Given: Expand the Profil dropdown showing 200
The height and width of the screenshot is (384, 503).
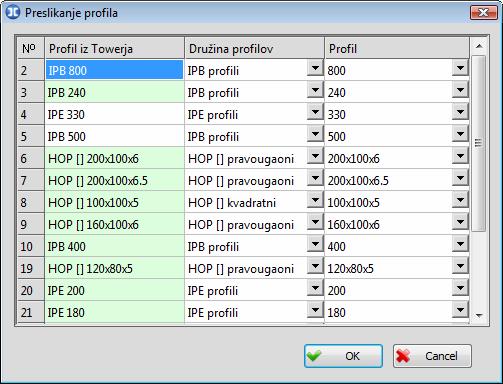Looking at the screenshot, I should coord(460,288).
